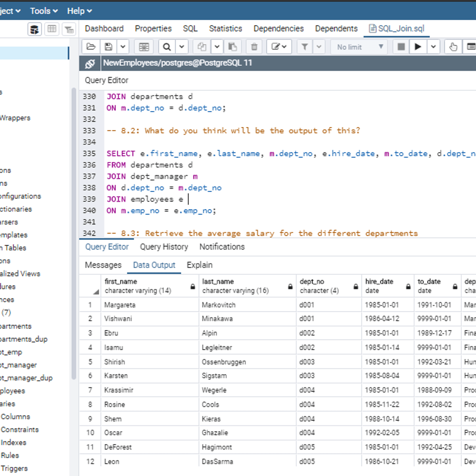Save the current query file
The image size is (476, 476).
[x=107, y=46]
